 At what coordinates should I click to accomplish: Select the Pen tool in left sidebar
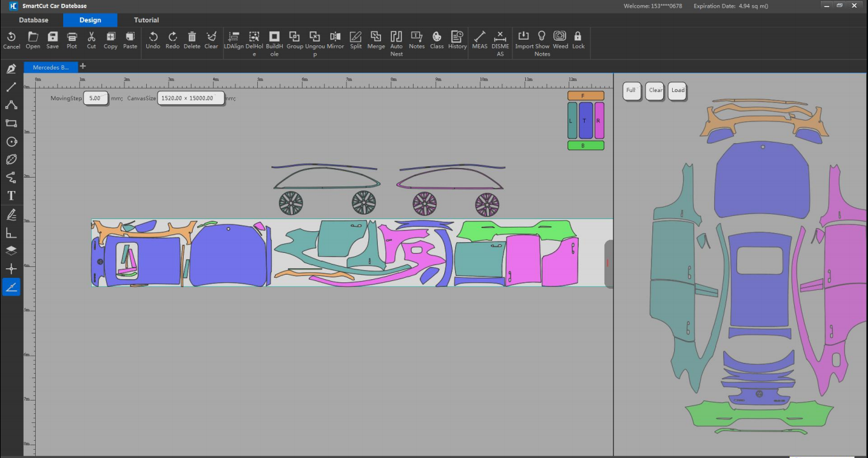[x=11, y=69]
